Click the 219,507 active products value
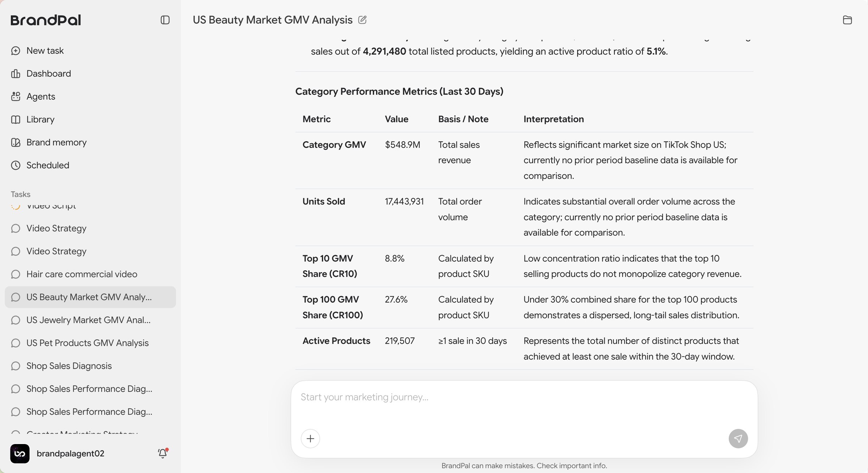 coord(400,341)
